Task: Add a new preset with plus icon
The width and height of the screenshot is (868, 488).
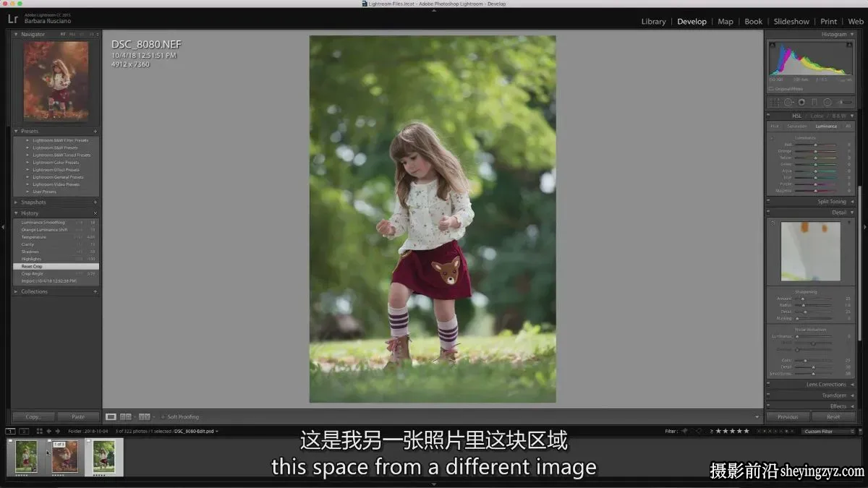Action: (x=95, y=131)
